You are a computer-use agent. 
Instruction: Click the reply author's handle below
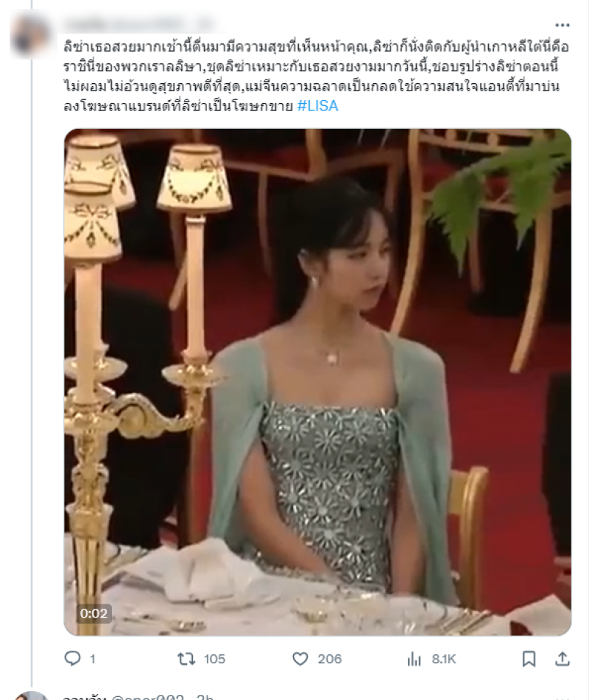(147, 697)
